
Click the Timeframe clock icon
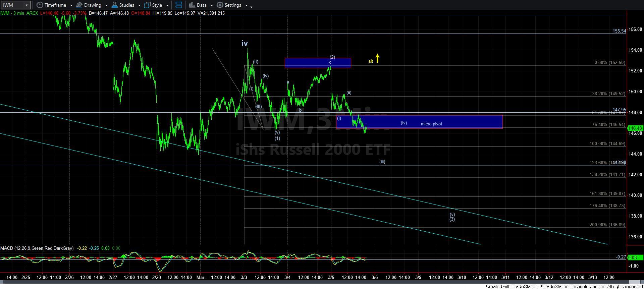(40, 5)
